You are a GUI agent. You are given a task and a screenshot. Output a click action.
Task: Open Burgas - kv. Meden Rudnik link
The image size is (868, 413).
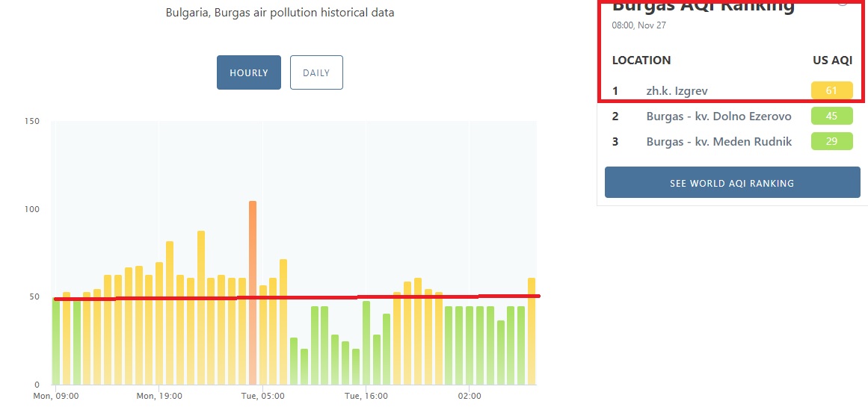(x=719, y=142)
